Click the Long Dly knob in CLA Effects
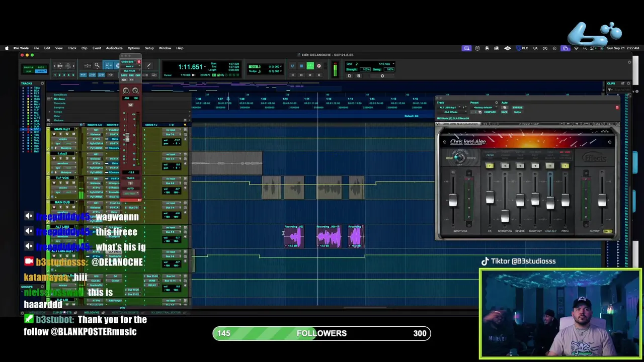The width and height of the screenshot is (644, 362). click(550, 203)
